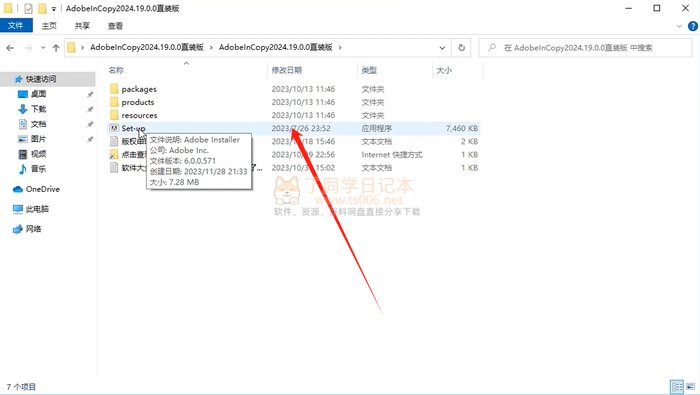Click the 网络 network icon
The image size is (700, 395).
(x=18, y=229)
